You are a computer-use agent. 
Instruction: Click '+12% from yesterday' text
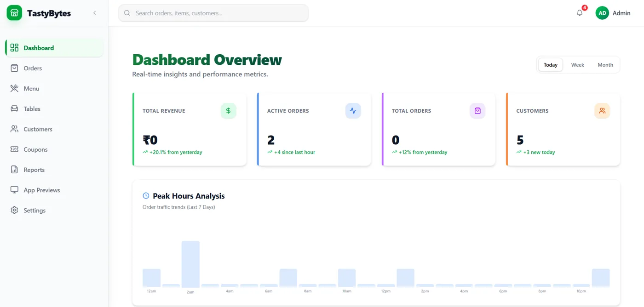pyautogui.click(x=423, y=152)
